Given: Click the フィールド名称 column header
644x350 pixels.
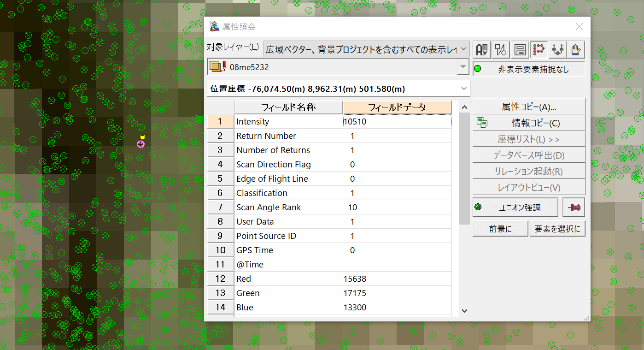Looking at the screenshot, I should click(289, 107).
